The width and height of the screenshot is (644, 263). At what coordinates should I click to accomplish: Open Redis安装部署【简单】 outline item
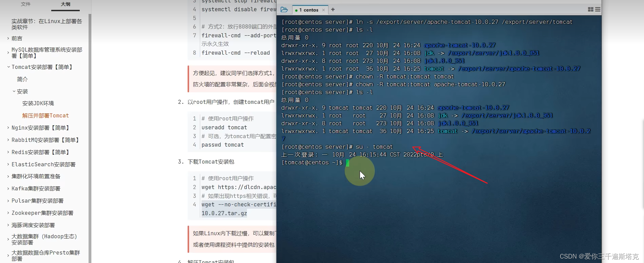point(40,152)
